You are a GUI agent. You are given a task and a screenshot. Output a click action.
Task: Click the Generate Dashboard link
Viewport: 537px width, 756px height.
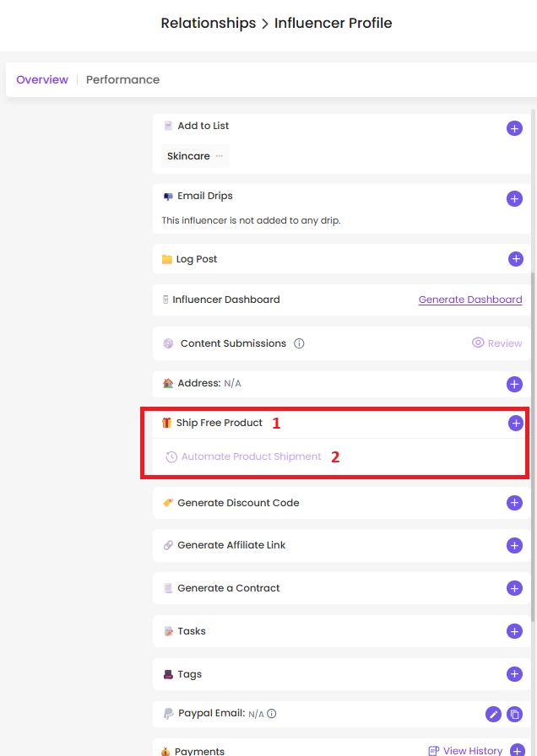tap(470, 300)
